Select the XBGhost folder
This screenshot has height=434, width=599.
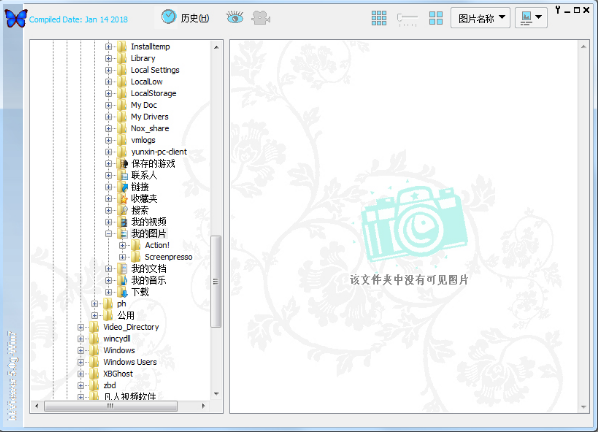point(118,374)
